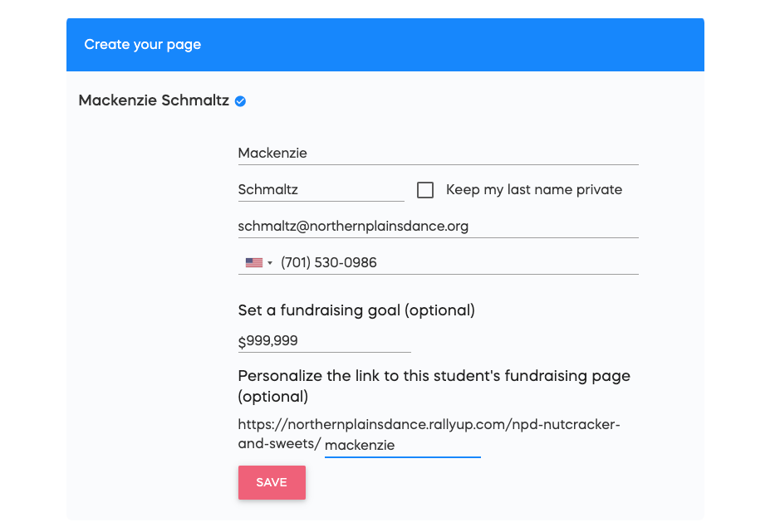
Task: Click the 999,999 fundraising goal amount
Action: (272, 340)
